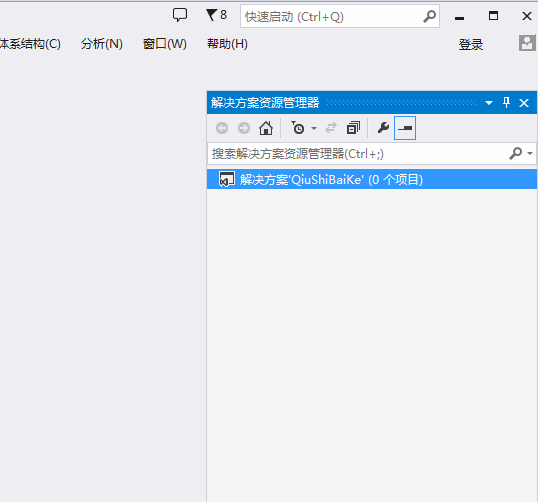Expand the pending changes filter dropdown arrow
538x502 pixels.
click(x=314, y=129)
